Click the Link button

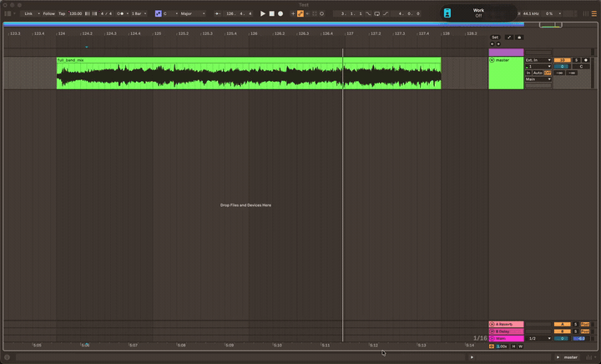click(28, 13)
